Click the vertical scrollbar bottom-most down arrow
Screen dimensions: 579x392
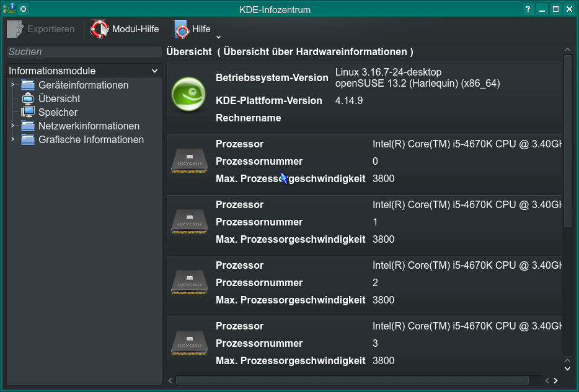point(568,368)
